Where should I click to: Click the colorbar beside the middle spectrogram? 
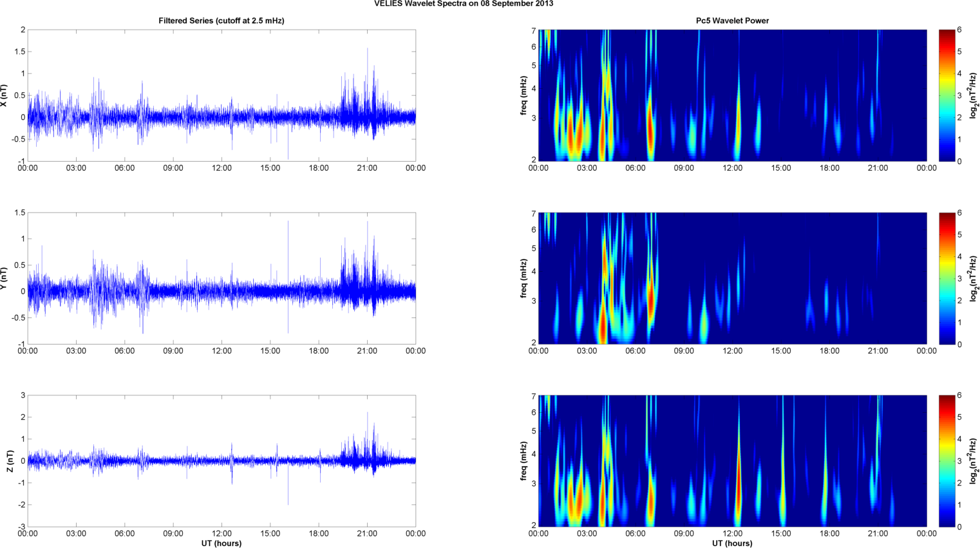tap(947, 278)
